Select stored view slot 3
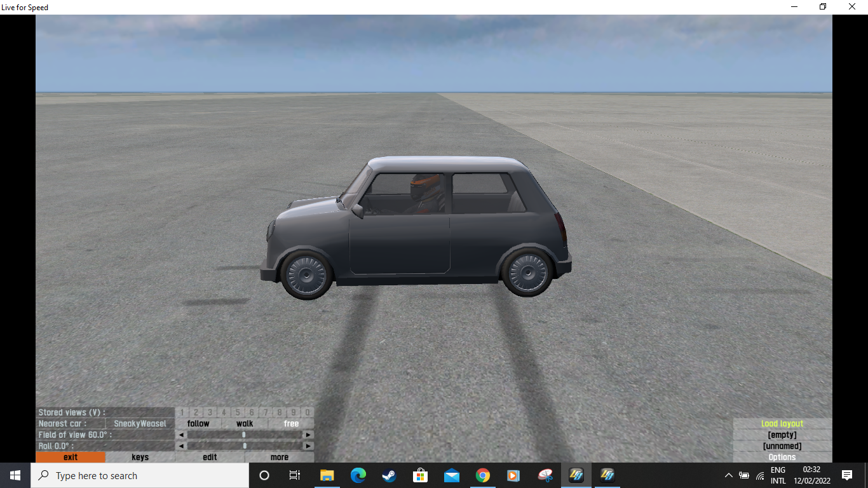The image size is (868, 488). [x=210, y=412]
